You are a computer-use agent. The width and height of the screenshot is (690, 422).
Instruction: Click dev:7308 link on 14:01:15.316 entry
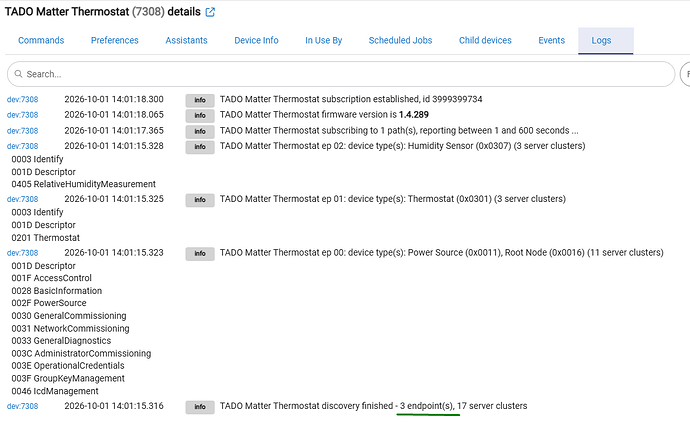tap(22, 406)
